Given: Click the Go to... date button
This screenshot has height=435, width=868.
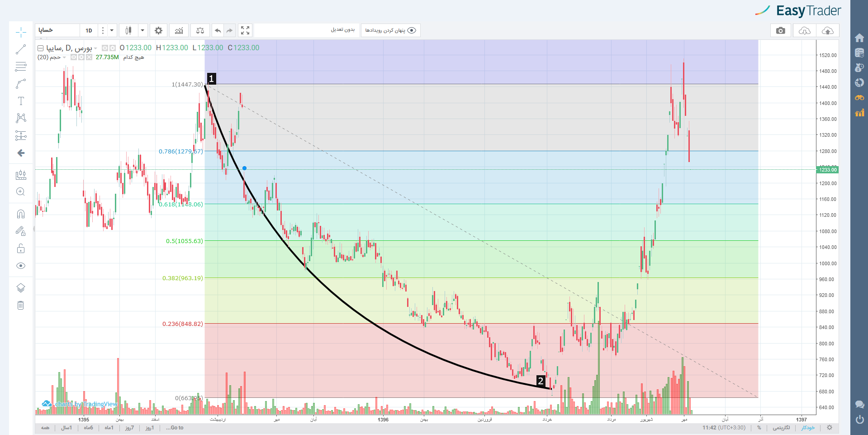Looking at the screenshot, I should (x=175, y=428).
